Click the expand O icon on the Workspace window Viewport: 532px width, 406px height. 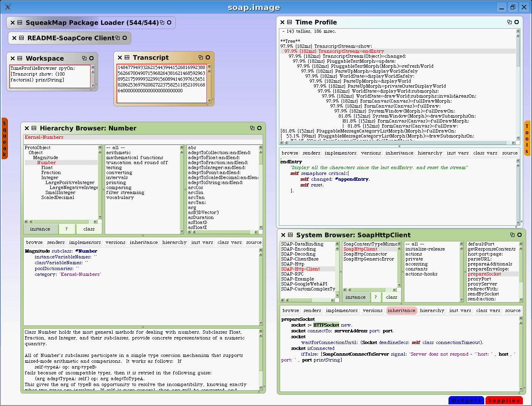click(92, 58)
